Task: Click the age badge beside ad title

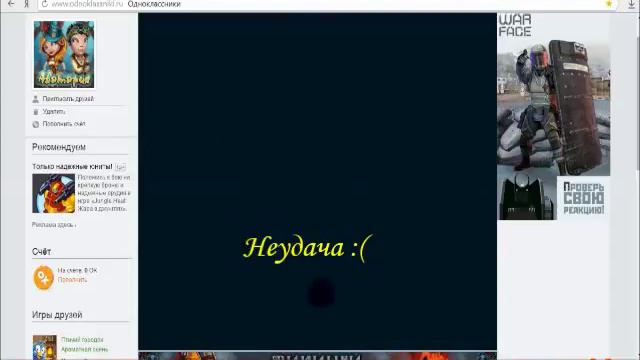Action: [x=120, y=167]
